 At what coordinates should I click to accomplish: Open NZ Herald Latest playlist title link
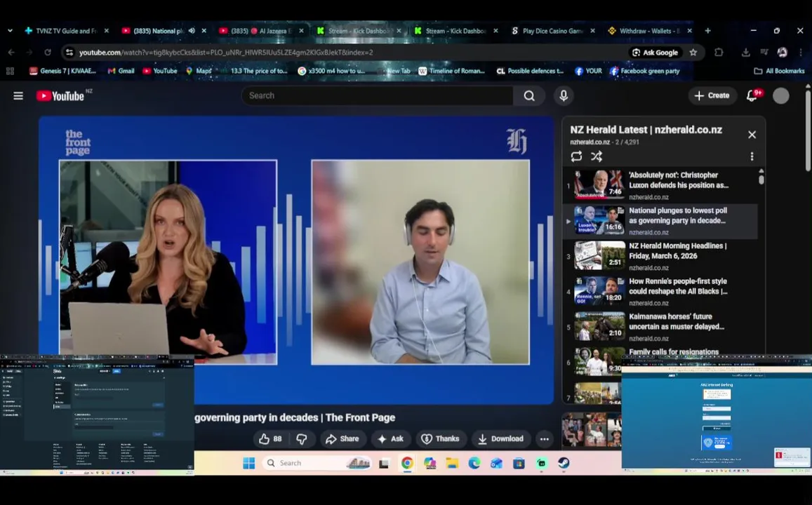pyautogui.click(x=646, y=130)
